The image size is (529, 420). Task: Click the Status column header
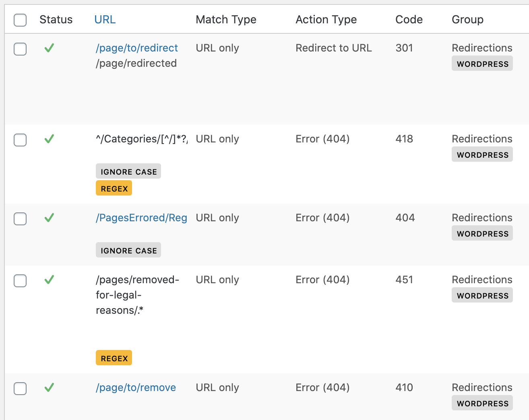[56, 20]
